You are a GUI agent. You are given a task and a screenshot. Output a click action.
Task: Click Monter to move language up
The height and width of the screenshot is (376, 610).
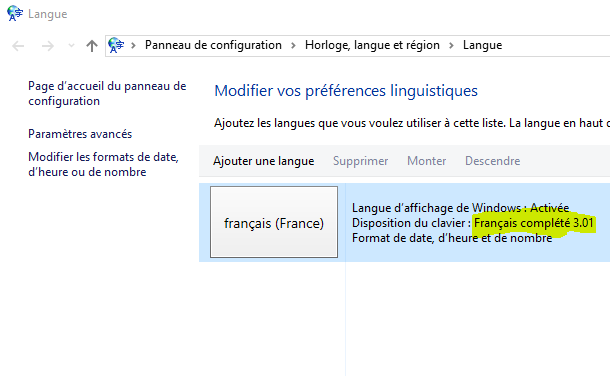coord(426,161)
